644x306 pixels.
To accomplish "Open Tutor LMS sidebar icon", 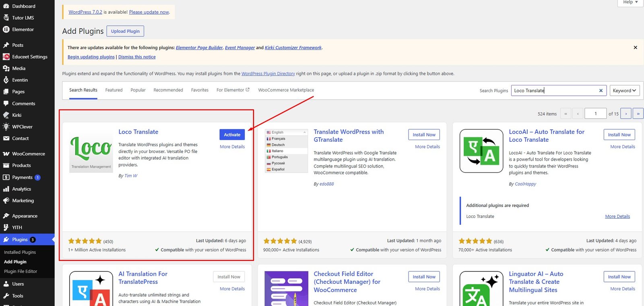I will pyautogui.click(x=6, y=18).
